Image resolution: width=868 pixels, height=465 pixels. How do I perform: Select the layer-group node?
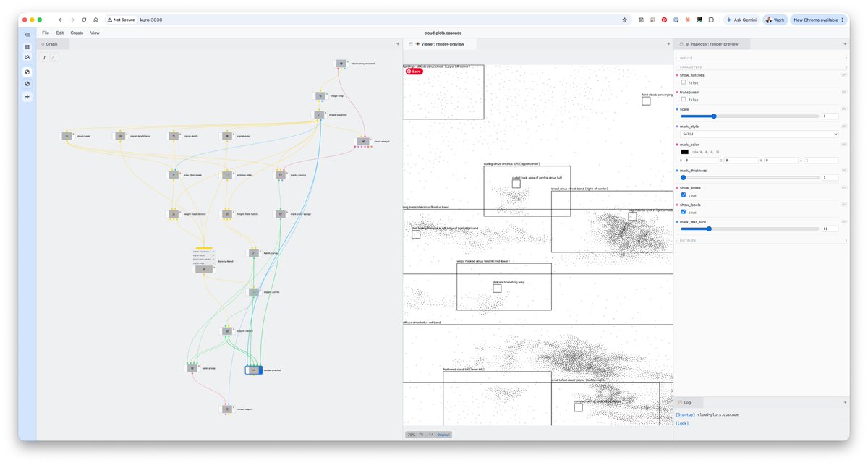point(192,368)
